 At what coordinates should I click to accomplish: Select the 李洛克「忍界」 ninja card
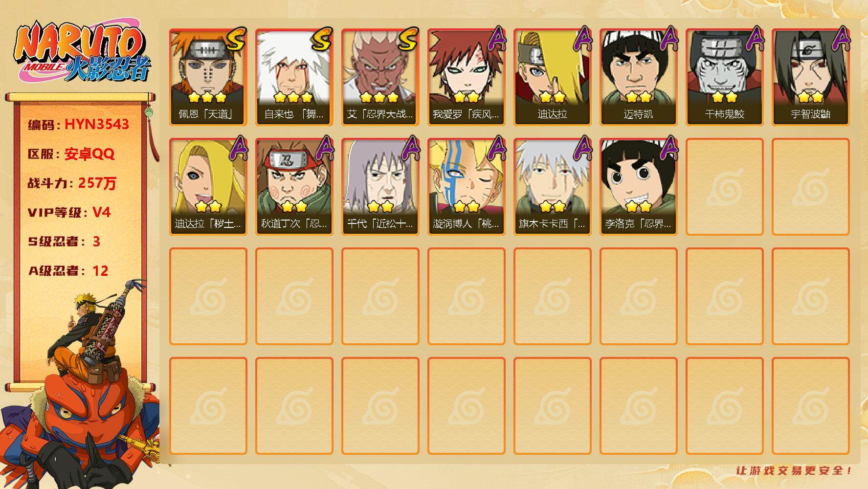pyautogui.click(x=638, y=186)
